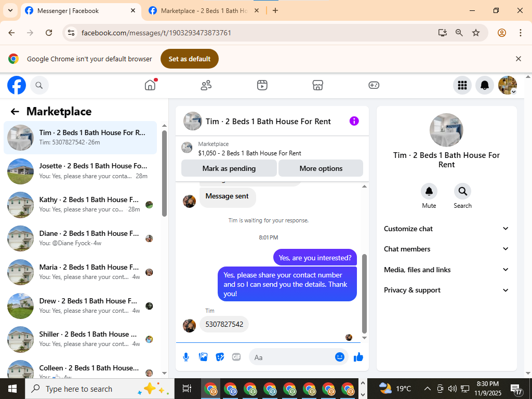Open the Windows notification center

pyautogui.click(x=516, y=389)
